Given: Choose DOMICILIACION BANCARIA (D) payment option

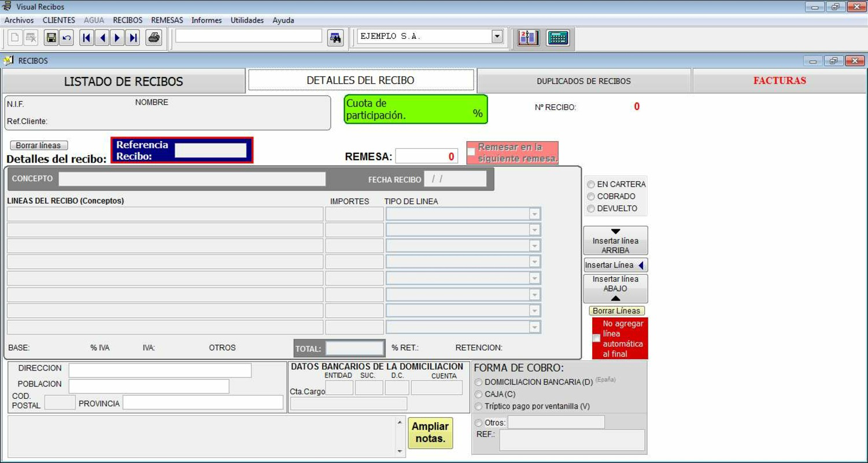Looking at the screenshot, I should coord(479,382).
